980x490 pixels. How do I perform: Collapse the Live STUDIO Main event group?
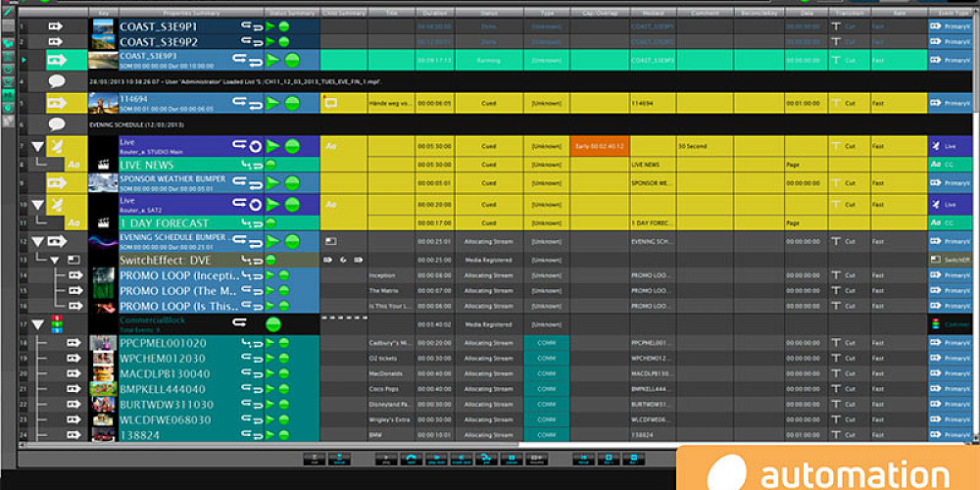[38, 146]
